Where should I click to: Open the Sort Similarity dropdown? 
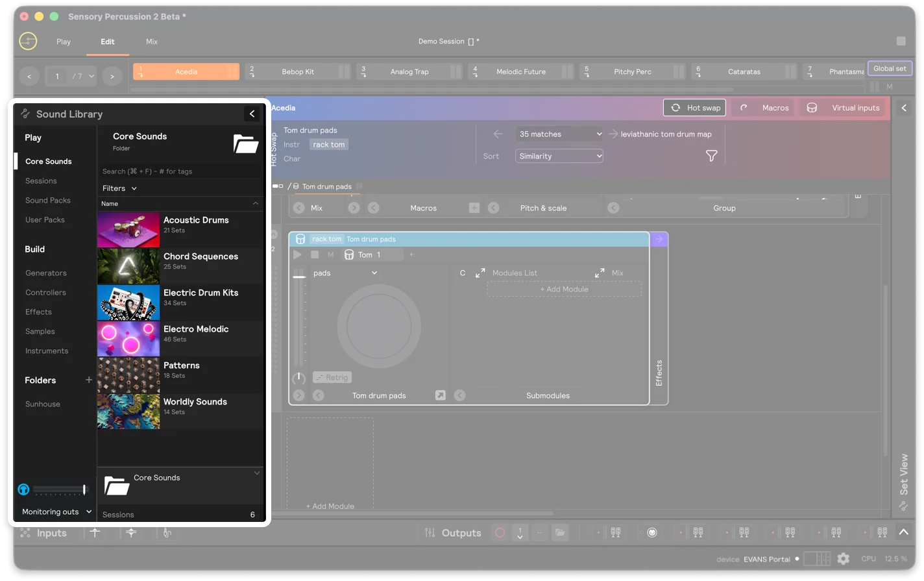click(x=559, y=156)
